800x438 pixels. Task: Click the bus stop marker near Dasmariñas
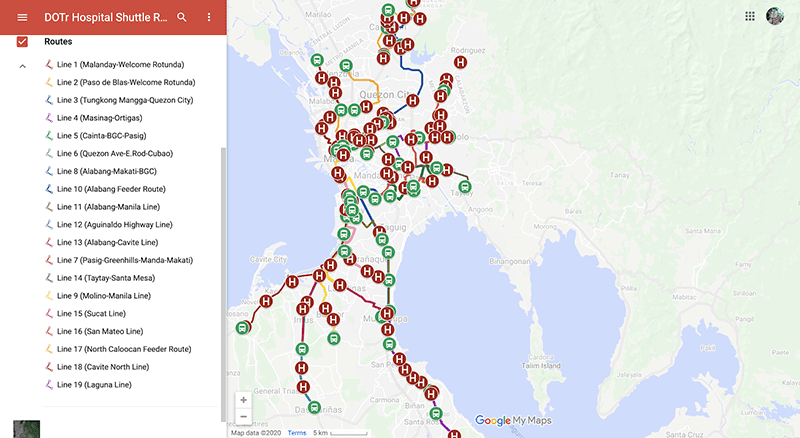click(x=314, y=407)
